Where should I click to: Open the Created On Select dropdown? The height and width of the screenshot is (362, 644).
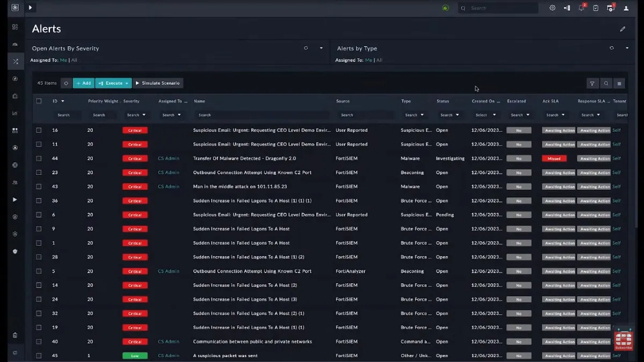click(486, 115)
